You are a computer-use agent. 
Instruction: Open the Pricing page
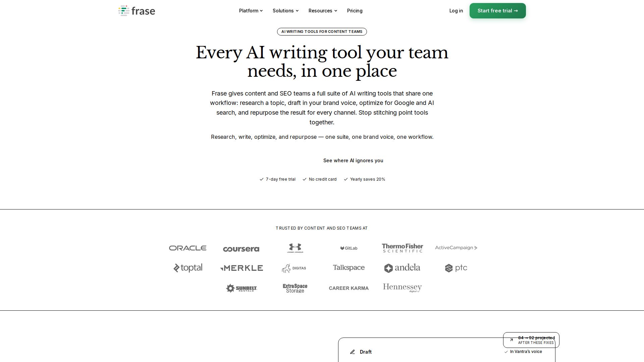point(355,11)
